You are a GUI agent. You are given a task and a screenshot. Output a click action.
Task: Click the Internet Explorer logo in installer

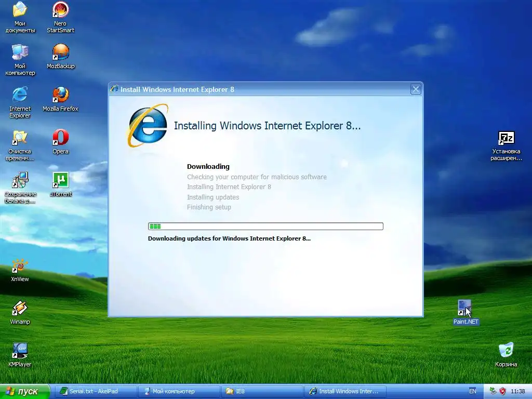148,126
